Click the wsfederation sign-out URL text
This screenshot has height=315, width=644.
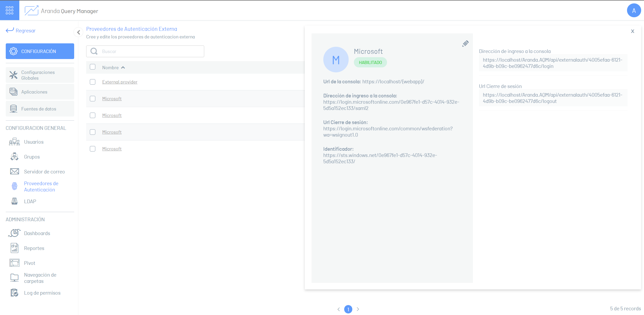pos(388,132)
